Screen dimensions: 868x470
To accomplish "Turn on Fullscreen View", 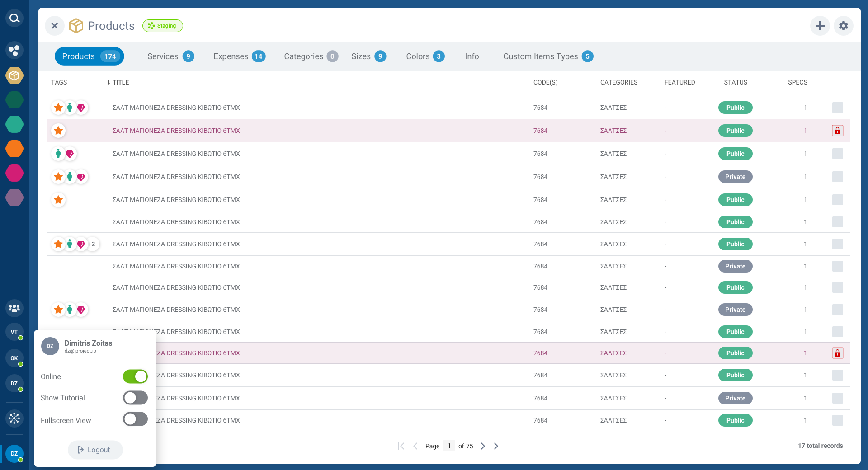I will (x=135, y=419).
